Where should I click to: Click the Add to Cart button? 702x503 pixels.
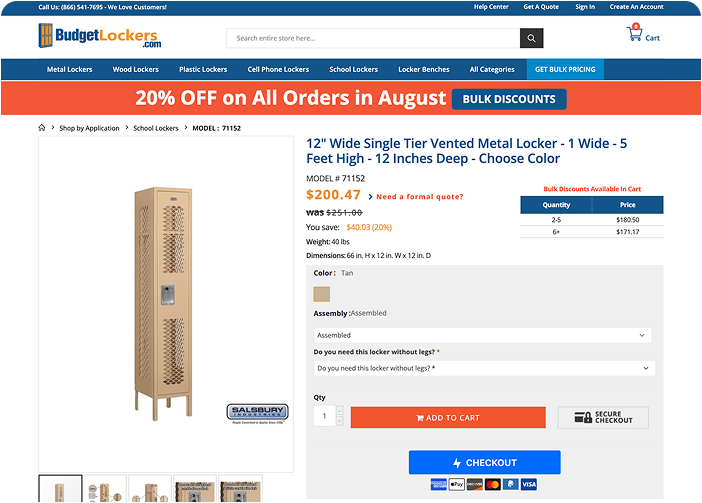448,418
